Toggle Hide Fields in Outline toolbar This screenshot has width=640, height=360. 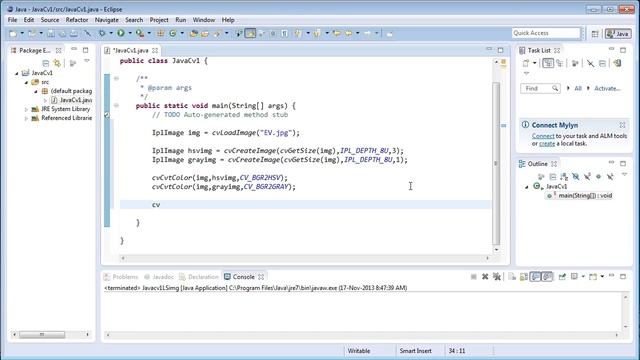(576, 176)
